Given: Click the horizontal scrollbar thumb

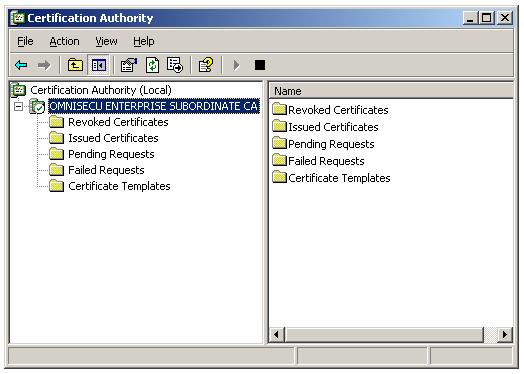Looking at the screenshot, I should [x=384, y=335].
